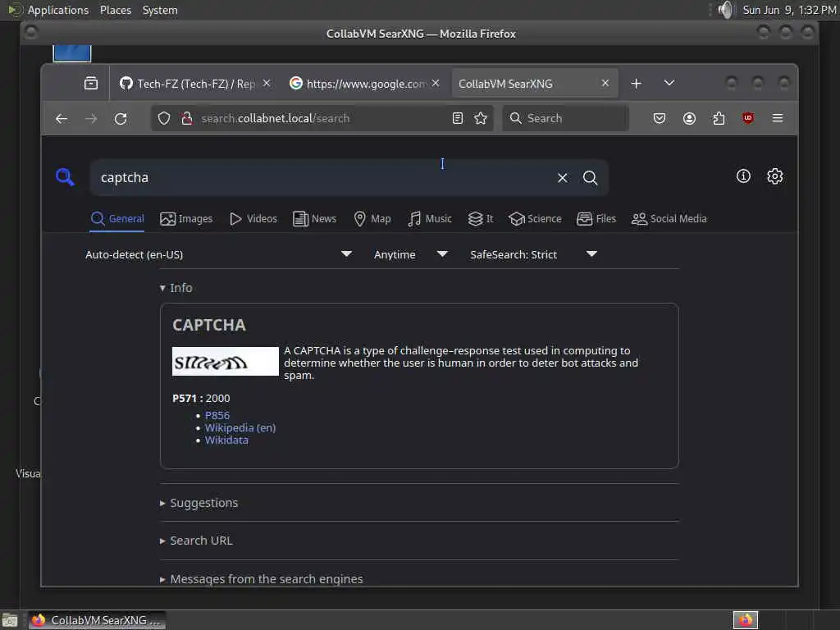Open SearXNG preferences gear icon
This screenshot has height=630, width=840.
coord(775,176)
